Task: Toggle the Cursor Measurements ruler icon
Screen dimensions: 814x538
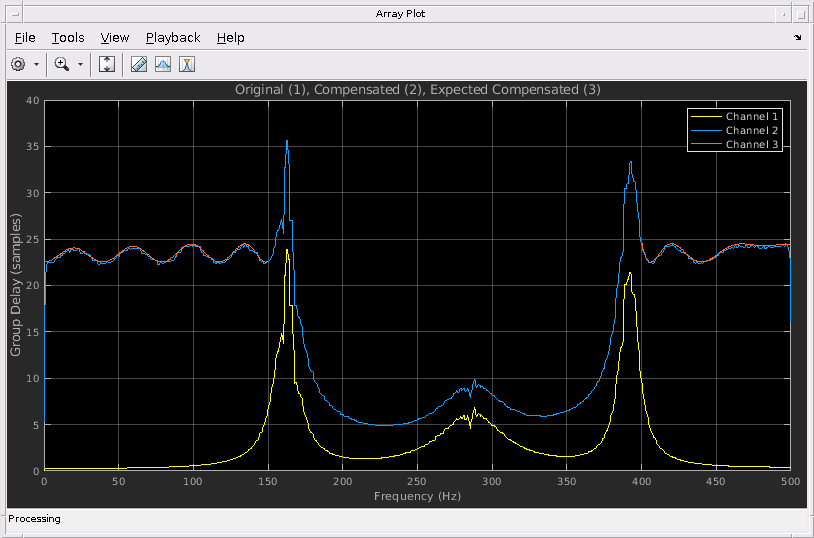Action: (139, 64)
